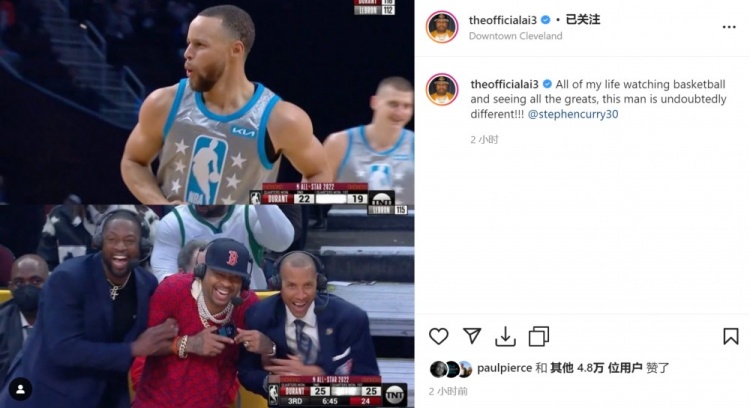The width and height of the screenshot is (750, 408).
Task: Click verified badge next to header username
Action: point(545,20)
